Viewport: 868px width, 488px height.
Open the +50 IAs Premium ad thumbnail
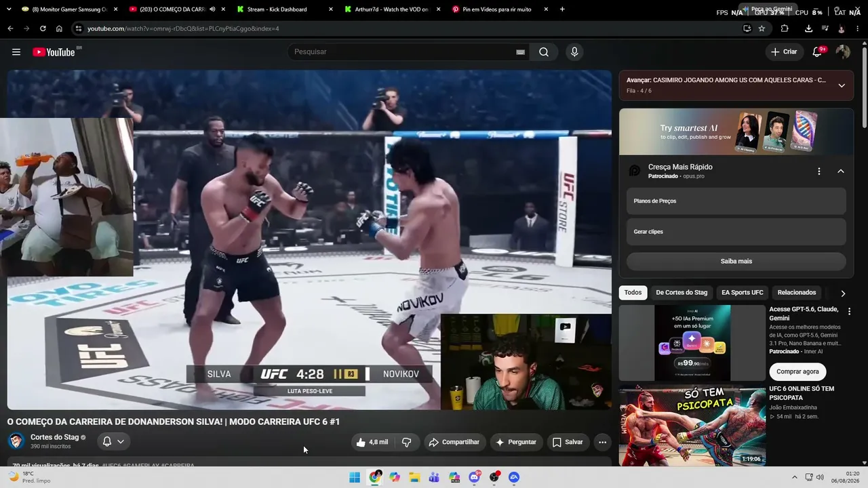click(692, 343)
